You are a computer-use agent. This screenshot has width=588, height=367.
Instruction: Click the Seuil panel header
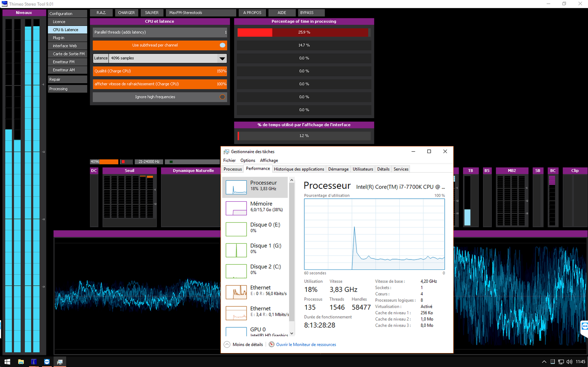coord(129,171)
